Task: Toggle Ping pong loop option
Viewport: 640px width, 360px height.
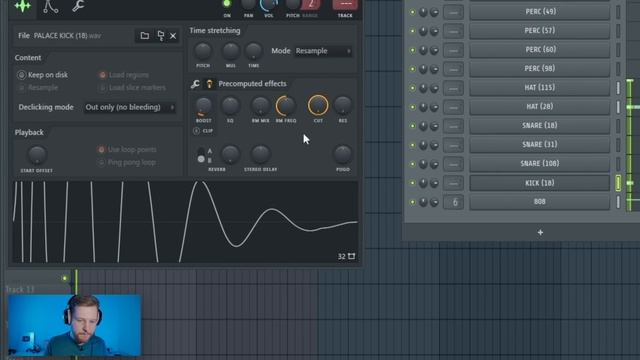Action: pos(101,162)
